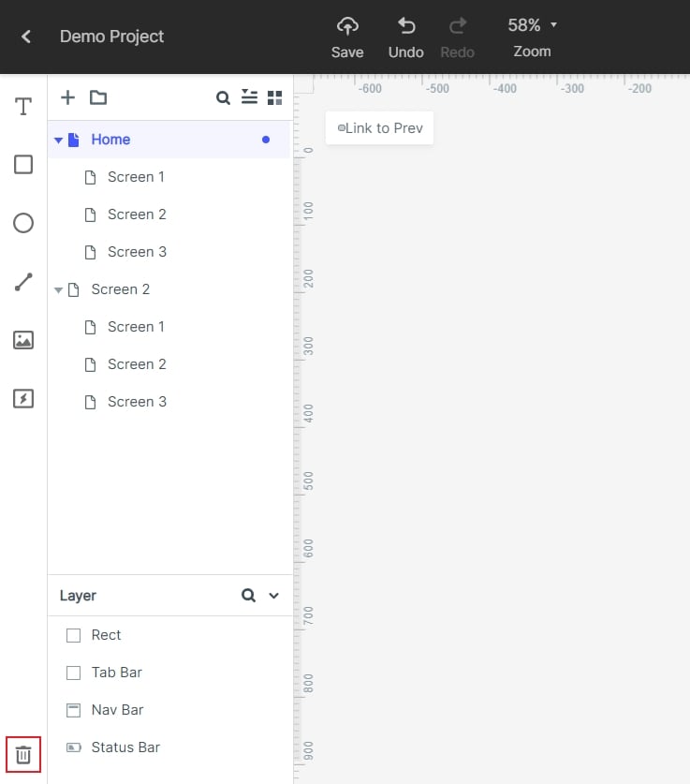Open Screen 2 under parent Screen 2
The height and width of the screenshot is (784, 690).
tap(169, 364)
